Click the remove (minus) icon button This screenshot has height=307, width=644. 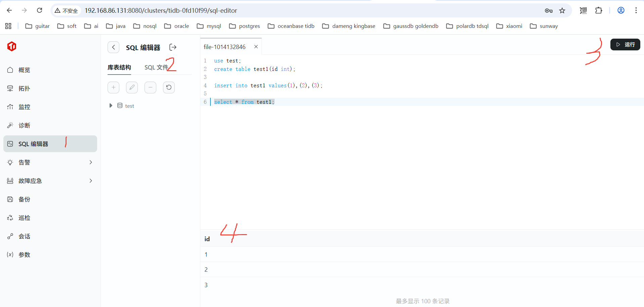[150, 87]
